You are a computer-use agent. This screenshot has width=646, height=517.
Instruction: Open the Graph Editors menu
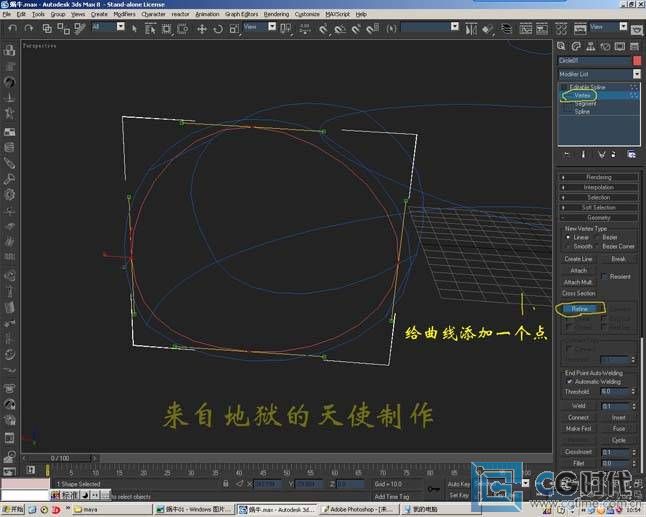[x=241, y=14]
